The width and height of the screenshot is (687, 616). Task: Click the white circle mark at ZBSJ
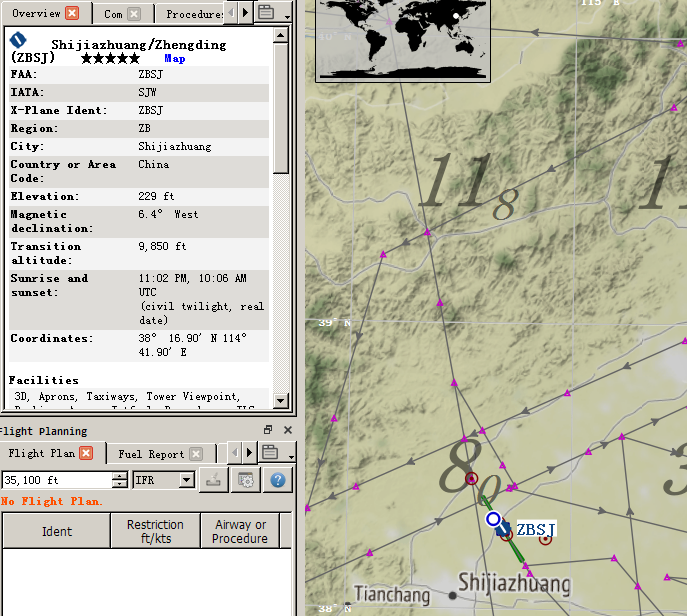493,519
